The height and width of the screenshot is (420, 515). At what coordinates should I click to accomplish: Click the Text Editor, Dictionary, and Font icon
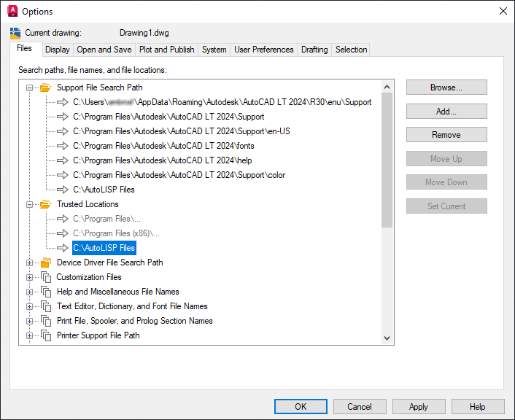point(46,306)
